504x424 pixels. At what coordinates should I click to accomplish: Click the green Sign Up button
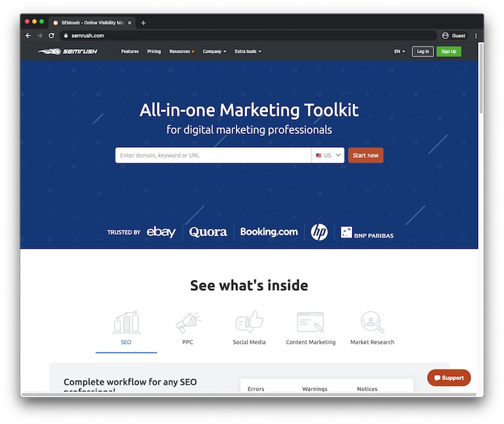coord(449,51)
